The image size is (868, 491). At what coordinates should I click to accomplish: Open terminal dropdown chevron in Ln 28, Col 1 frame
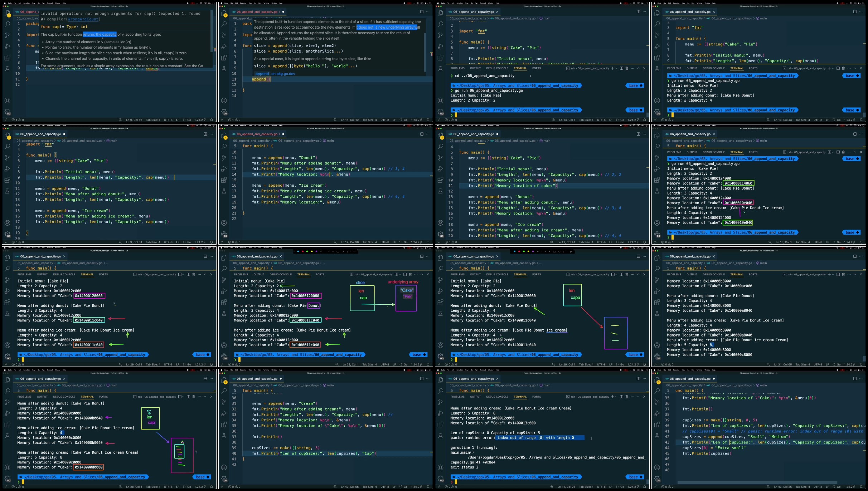point(183,397)
